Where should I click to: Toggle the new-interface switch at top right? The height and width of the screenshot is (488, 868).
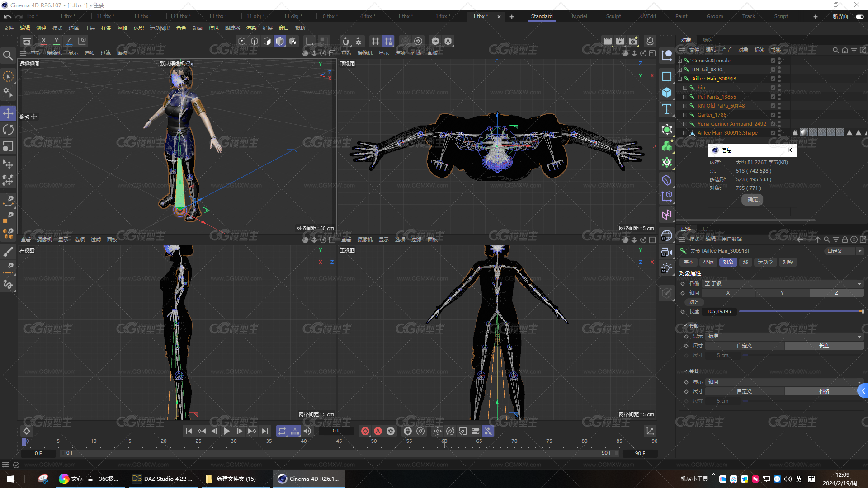tap(860, 16)
